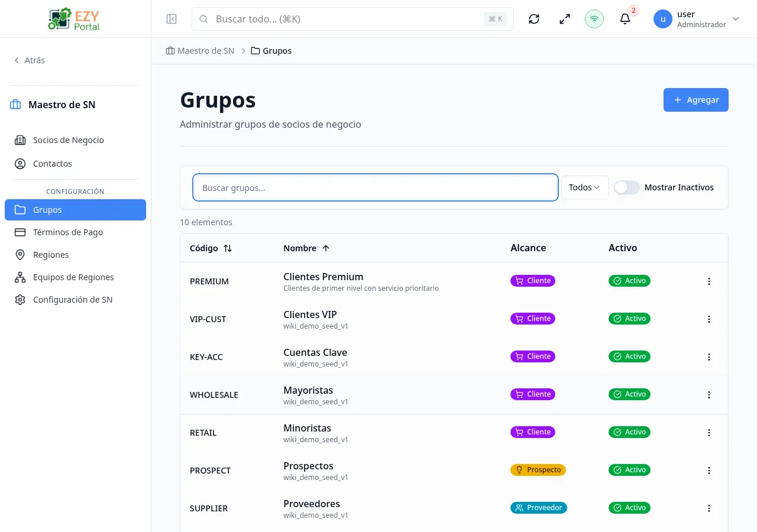Open the Todos scope filter dropdown
The image size is (757, 532).
click(x=585, y=187)
